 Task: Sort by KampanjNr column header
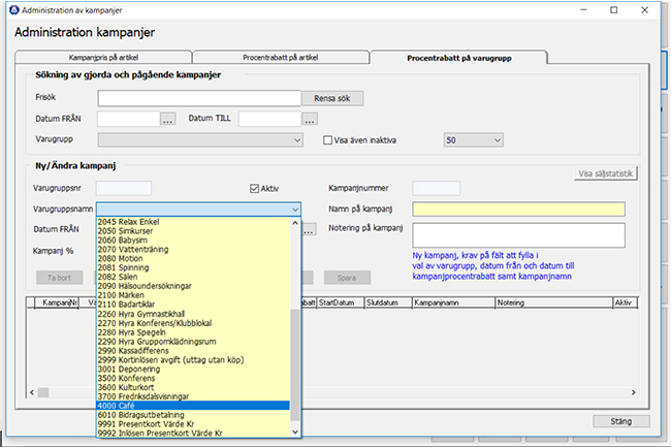56,303
